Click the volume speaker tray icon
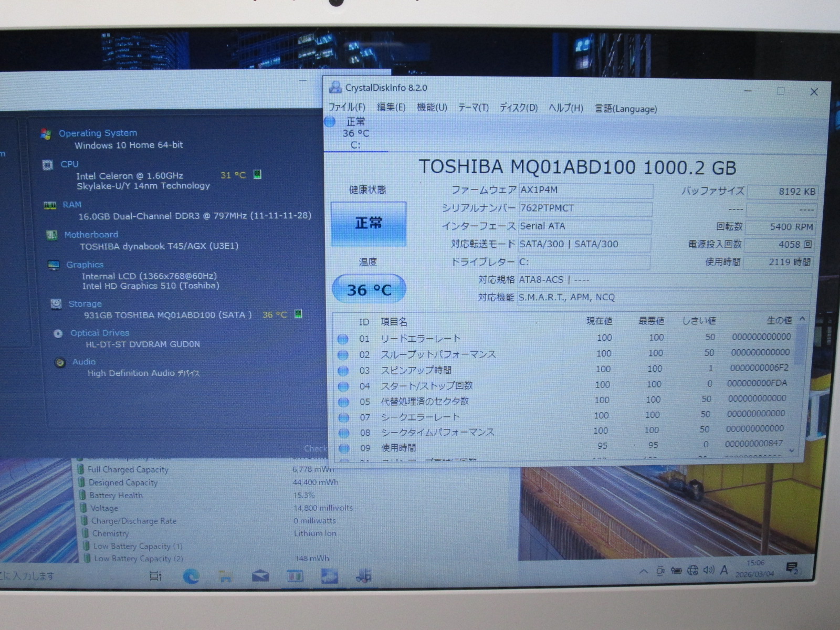 pyautogui.click(x=708, y=570)
